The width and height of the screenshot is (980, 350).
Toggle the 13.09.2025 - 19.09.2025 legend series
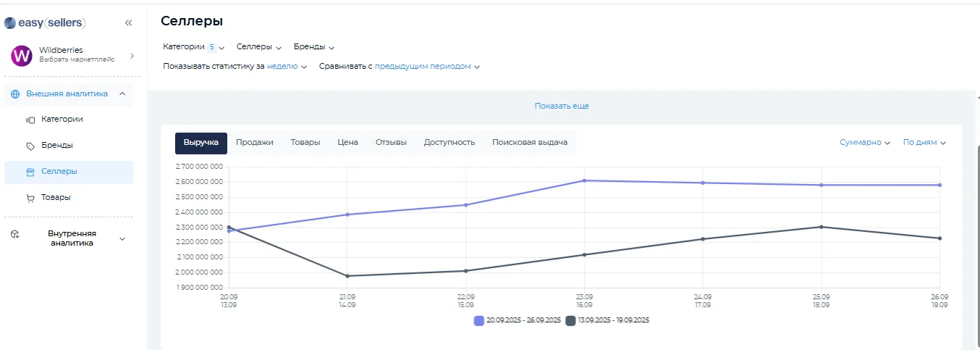pyautogui.click(x=607, y=320)
